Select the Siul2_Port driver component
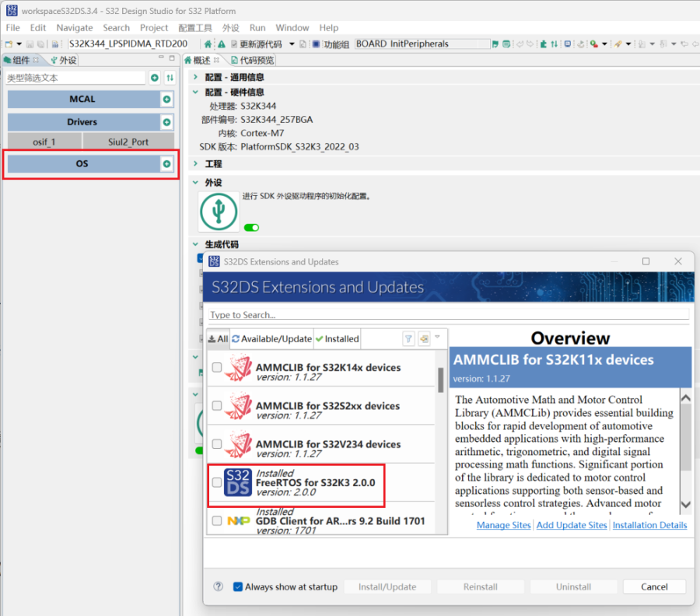700x616 pixels. click(128, 142)
